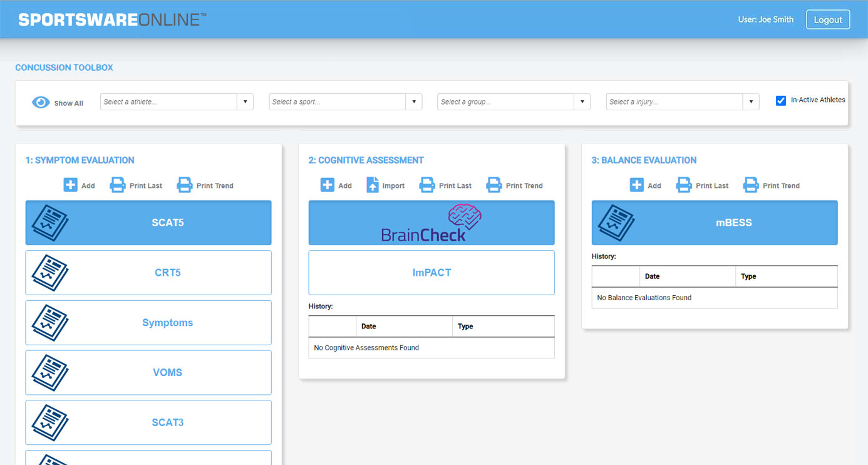
Task: Click the Add plus icon under Cognitive Assessment
Action: coord(328,185)
